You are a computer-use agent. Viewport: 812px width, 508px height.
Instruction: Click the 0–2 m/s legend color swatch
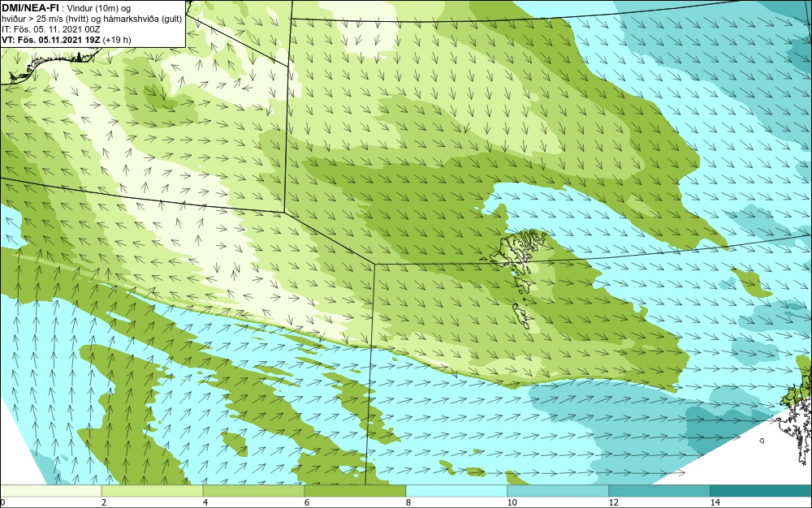pos(50,491)
